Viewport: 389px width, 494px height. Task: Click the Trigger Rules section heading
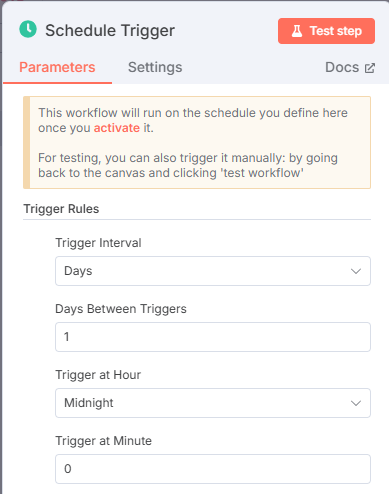pos(61,209)
